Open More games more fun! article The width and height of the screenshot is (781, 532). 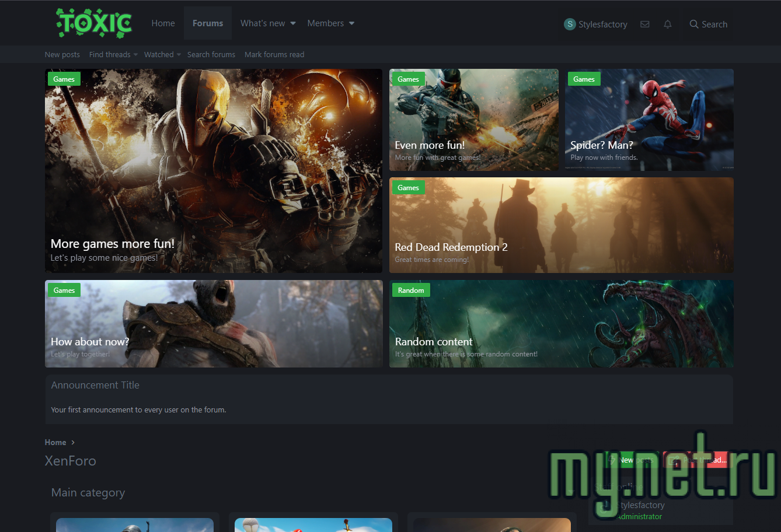pyautogui.click(x=113, y=244)
